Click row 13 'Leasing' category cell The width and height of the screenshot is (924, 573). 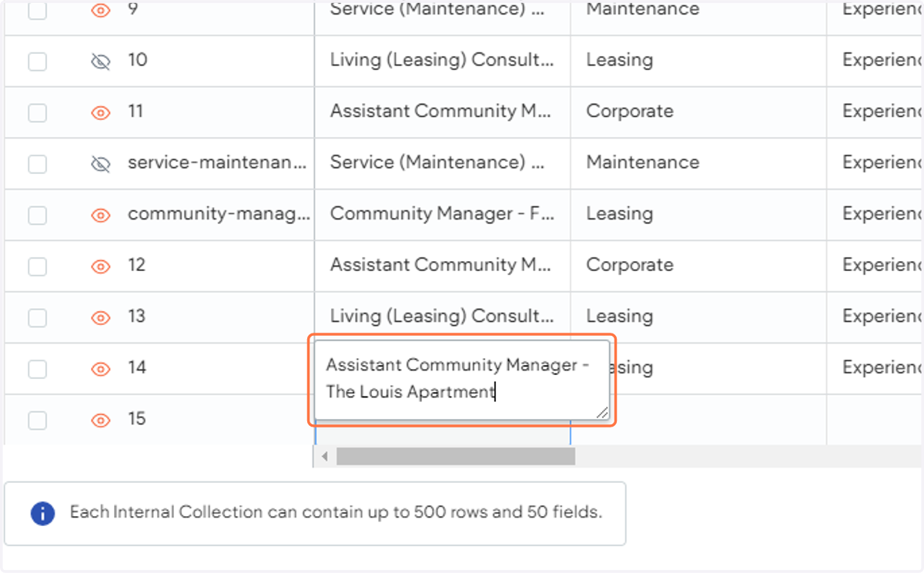click(x=698, y=317)
